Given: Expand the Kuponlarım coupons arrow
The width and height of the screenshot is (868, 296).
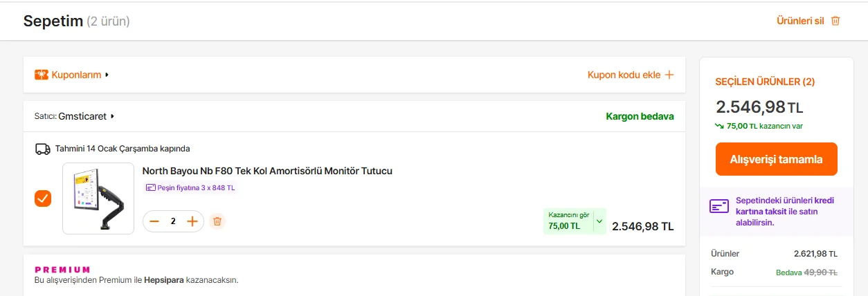Looking at the screenshot, I should pyautogui.click(x=107, y=75).
